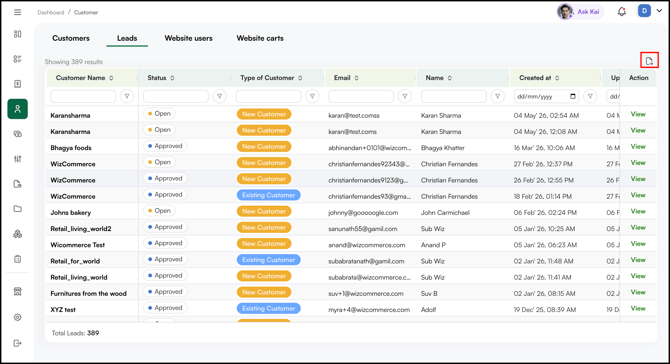Click the logout icon in the sidebar

pos(18,343)
